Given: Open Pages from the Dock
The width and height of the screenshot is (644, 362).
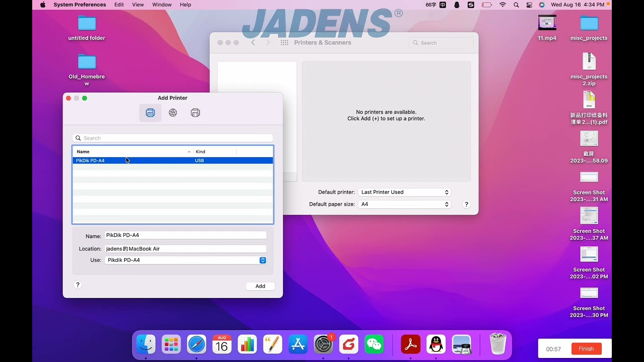Looking at the screenshot, I should pyautogui.click(x=272, y=344).
